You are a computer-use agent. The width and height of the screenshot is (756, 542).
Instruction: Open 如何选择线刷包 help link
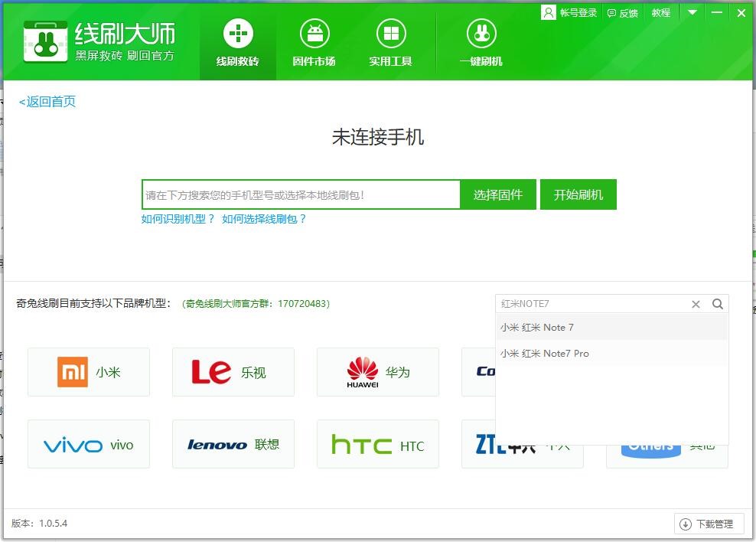click(264, 219)
